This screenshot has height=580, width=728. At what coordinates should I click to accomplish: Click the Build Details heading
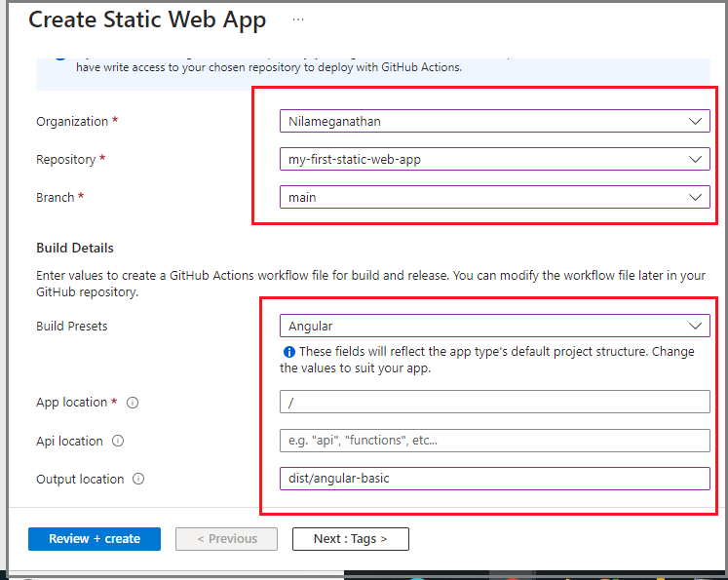[x=75, y=248]
